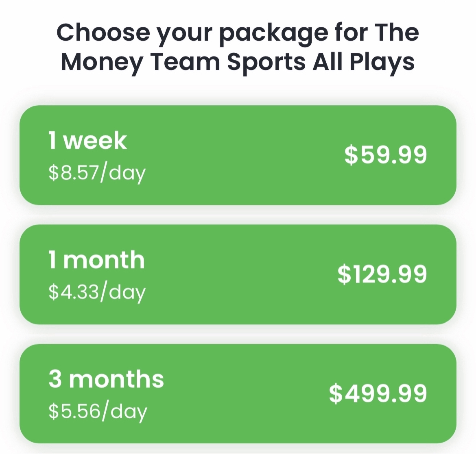The image size is (476, 454).
Task: Click the "1 month" label
Action: pos(96,260)
